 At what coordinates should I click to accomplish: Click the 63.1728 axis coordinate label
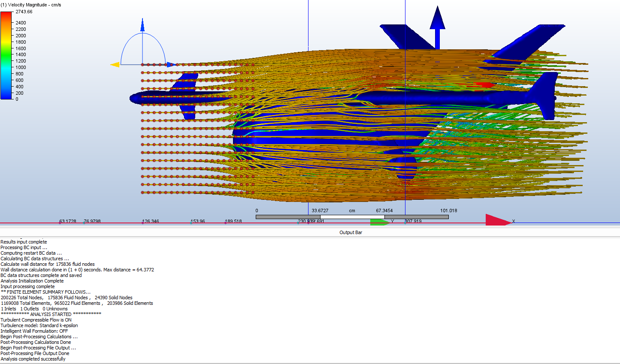click(68, 221)
